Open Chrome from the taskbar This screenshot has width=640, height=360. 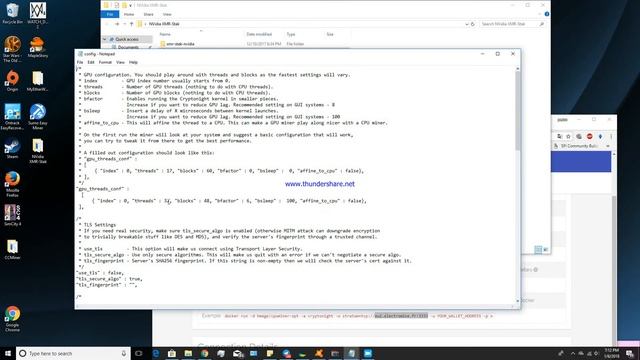(204, 353)
